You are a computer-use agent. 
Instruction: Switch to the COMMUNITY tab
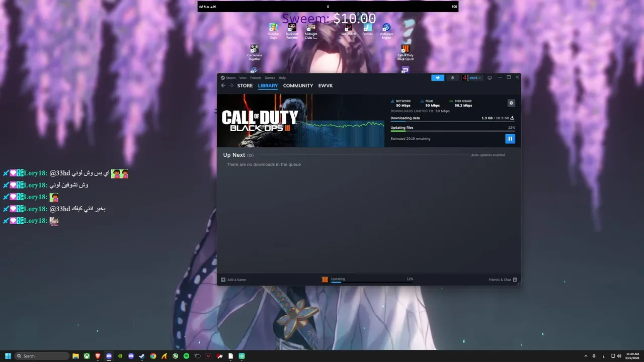point(298,85)
